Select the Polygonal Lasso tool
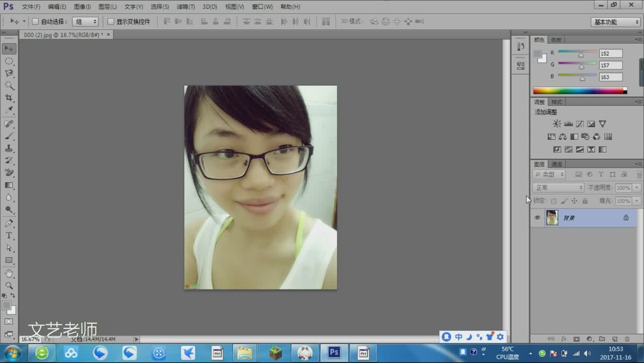The image size is (644, 363). point(9,73)
